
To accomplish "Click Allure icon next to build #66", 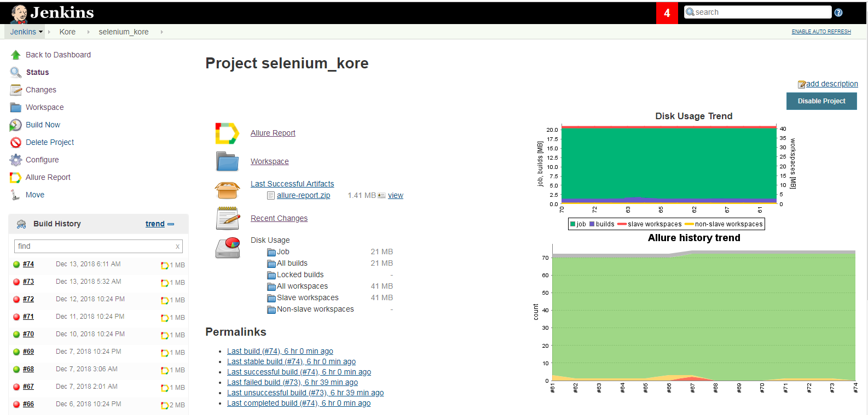I will tap(164, 405).
